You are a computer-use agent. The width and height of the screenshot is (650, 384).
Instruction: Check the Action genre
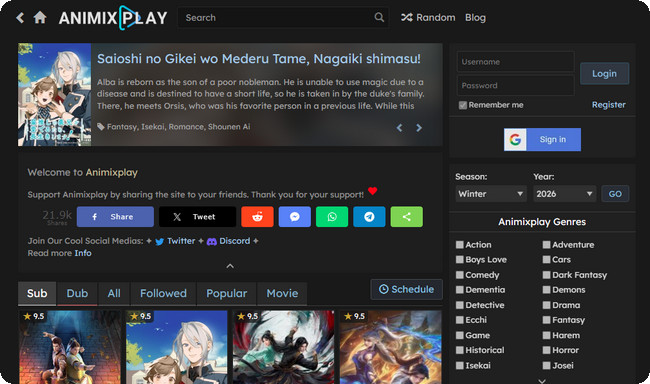pos(460,245)
